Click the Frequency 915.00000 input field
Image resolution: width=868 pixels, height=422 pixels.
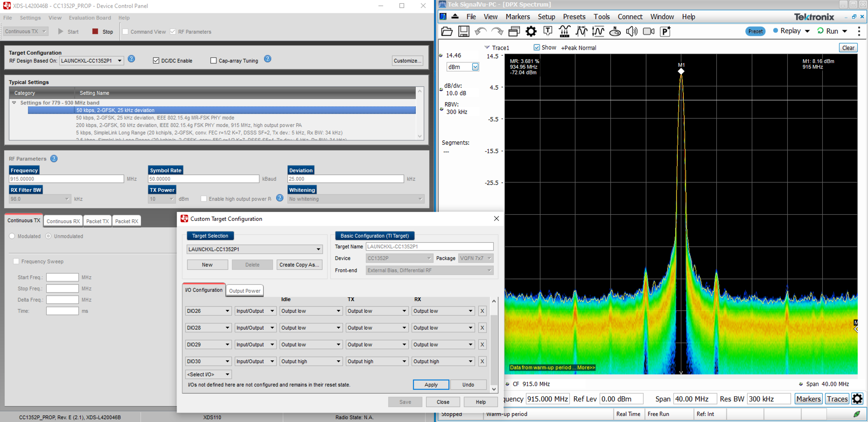tap(66, 179)
